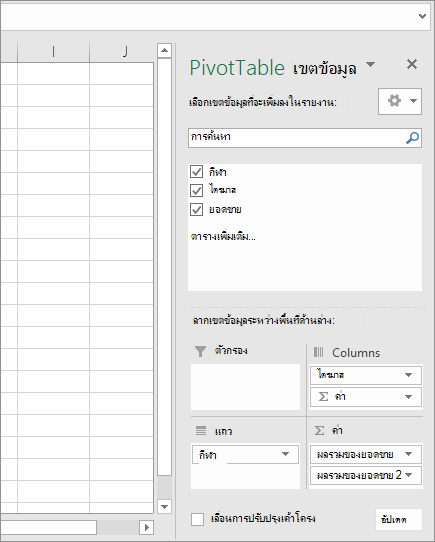Image resolution: width=435 pixels, height=542 pixels.
Task: Open the gear Tools layout menu
Action: 400,101
